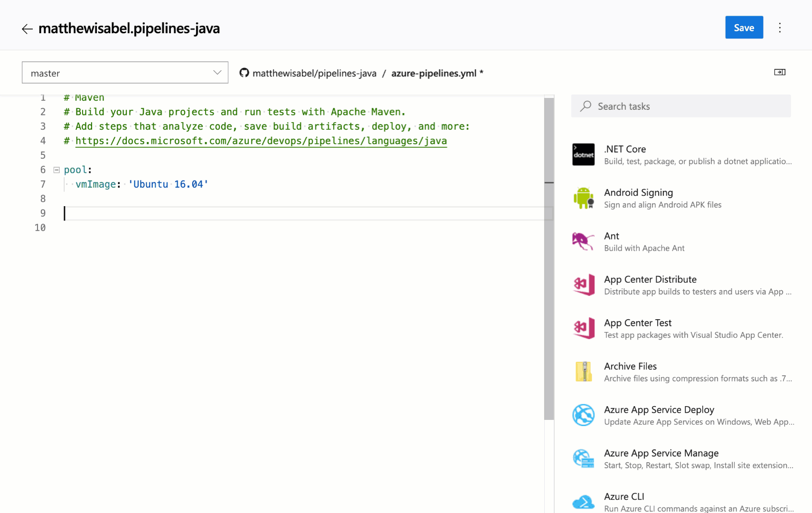The height and width of the screenshot is (513, 812).
Task: Focus the Search tasks input field
Action: (x=681, y=106)
